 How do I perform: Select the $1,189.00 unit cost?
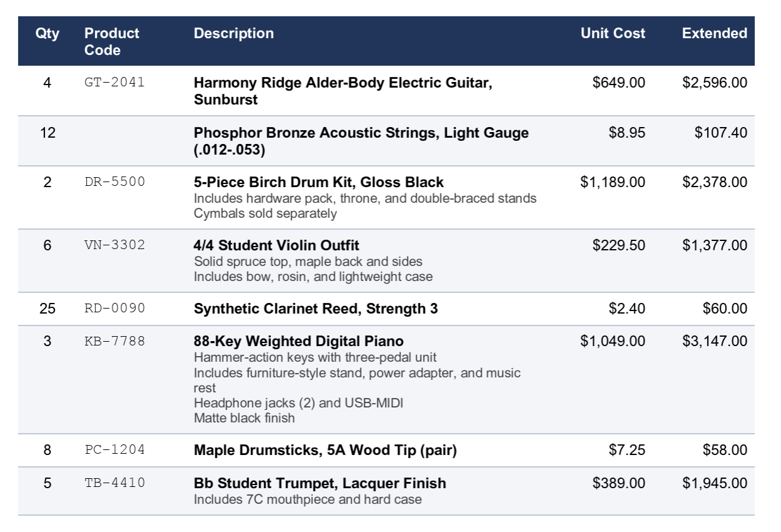613,182
